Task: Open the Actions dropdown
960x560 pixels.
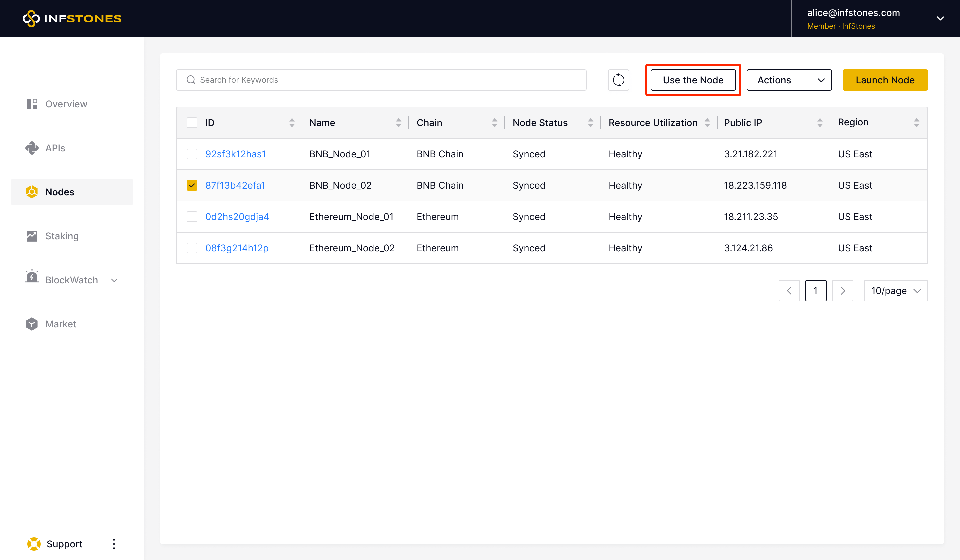Action: (x=789, y=80)
